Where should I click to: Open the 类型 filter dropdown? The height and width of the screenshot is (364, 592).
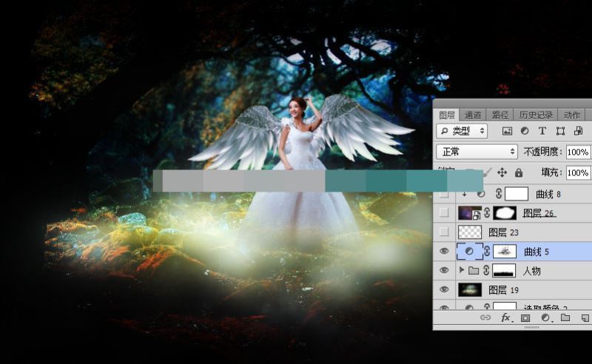pyautogui.click(x=462, y=131)
